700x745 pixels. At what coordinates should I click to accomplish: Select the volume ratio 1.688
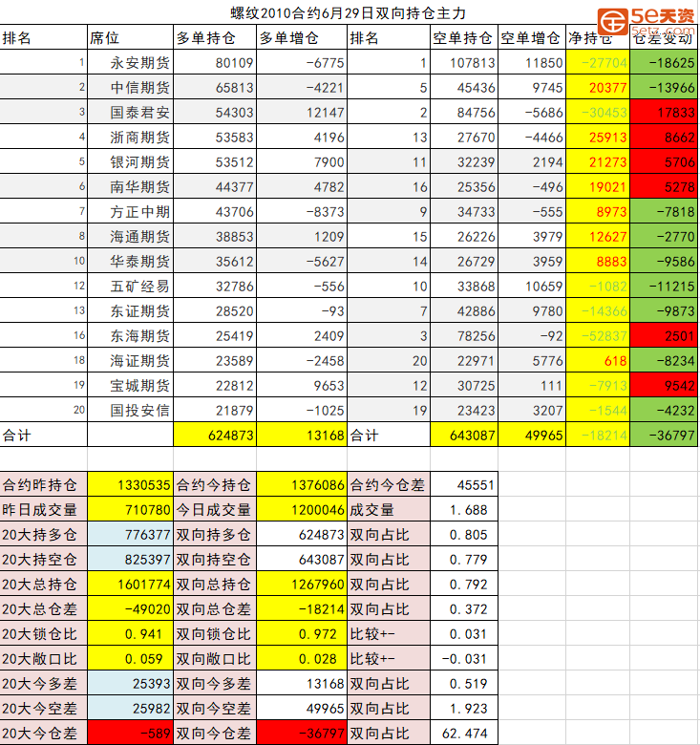[x=463, y=509]
